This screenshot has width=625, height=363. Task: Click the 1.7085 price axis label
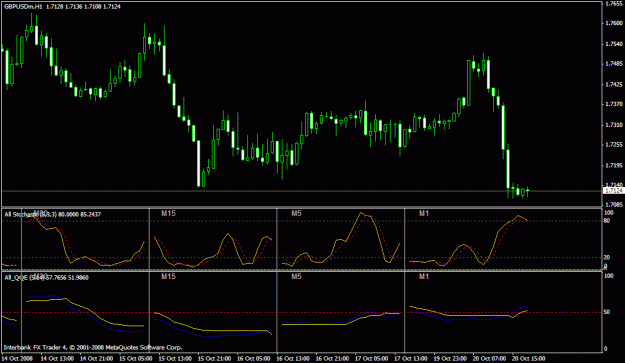tap(614, 205)
